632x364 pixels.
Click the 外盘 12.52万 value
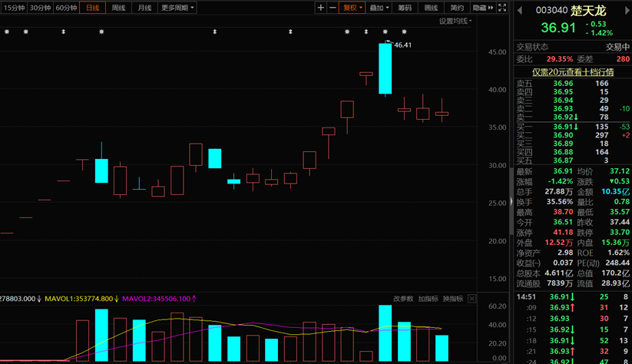(558, 243)
